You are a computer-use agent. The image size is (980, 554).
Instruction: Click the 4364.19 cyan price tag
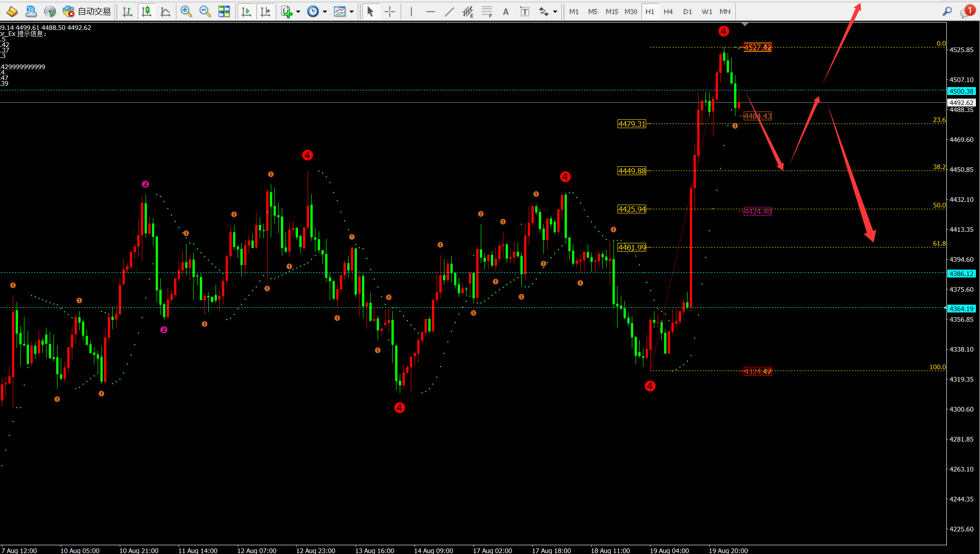coord(962,309)
